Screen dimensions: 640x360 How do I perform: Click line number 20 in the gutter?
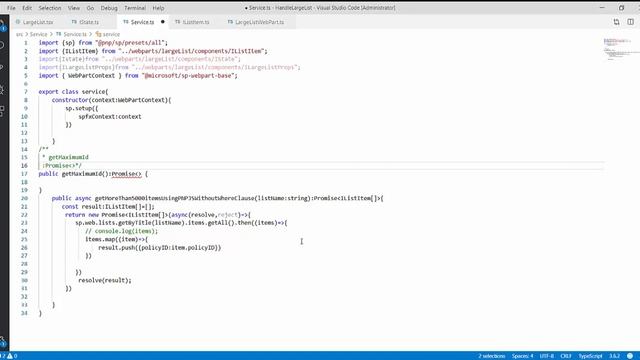coord(24,198)
